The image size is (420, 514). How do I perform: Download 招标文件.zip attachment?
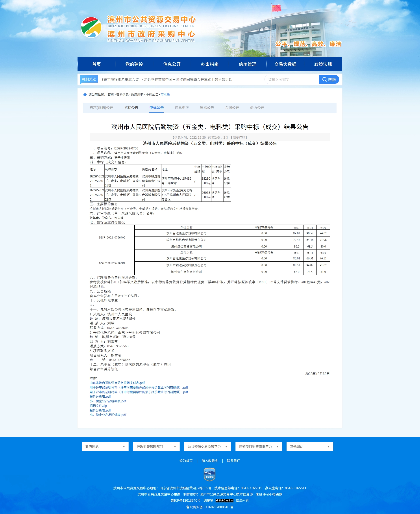click(x=98, y=406)
